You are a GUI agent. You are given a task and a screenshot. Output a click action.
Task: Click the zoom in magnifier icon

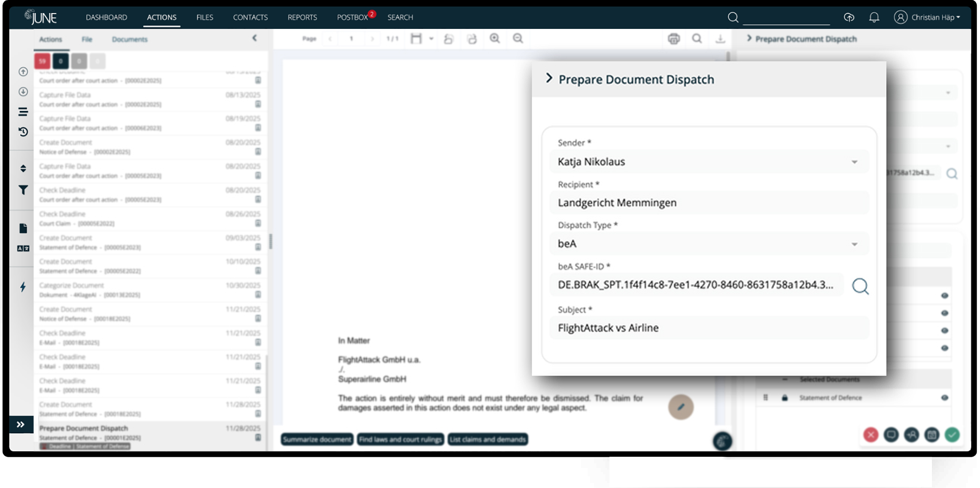pyautogui.click(x=495, y=39)
